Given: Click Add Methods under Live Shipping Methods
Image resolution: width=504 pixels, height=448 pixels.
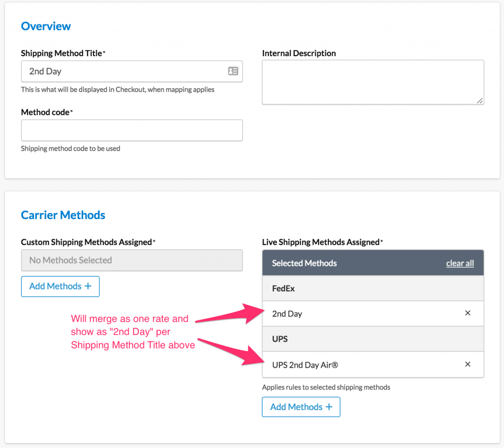Looking at the screenshot, I should (301, 407).
